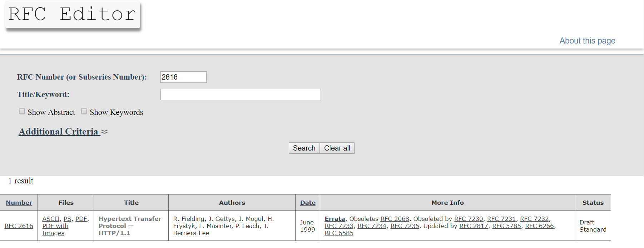Open the ASCII file link

tap(51, 219)
